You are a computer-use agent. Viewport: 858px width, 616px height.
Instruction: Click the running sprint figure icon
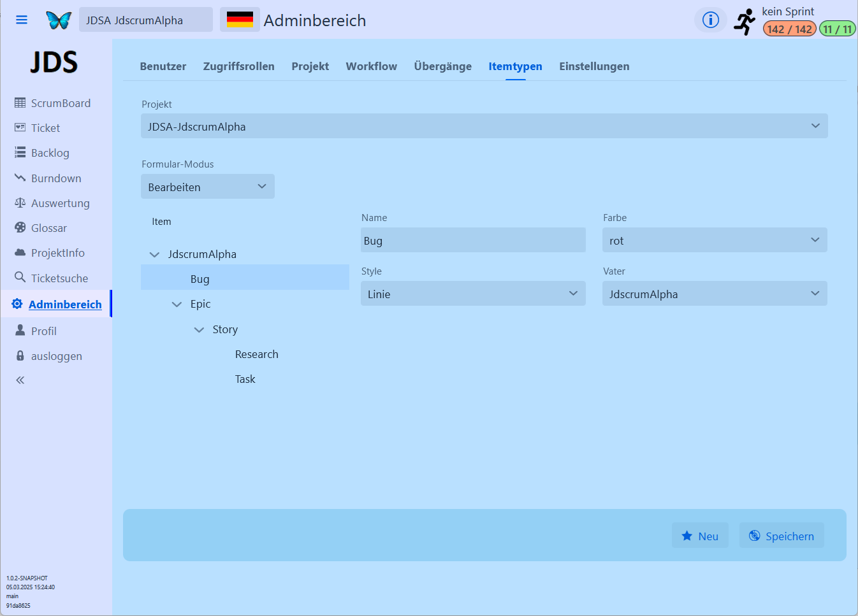point(745,22)
